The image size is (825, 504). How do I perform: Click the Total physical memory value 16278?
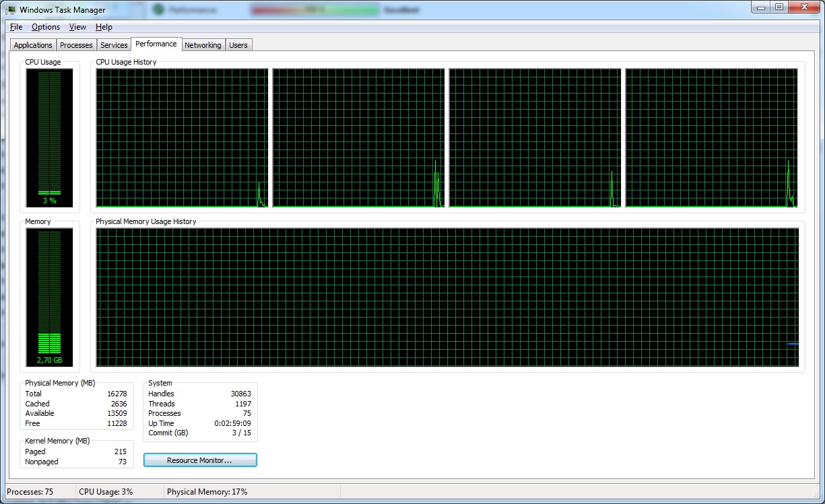click(117, 394)
